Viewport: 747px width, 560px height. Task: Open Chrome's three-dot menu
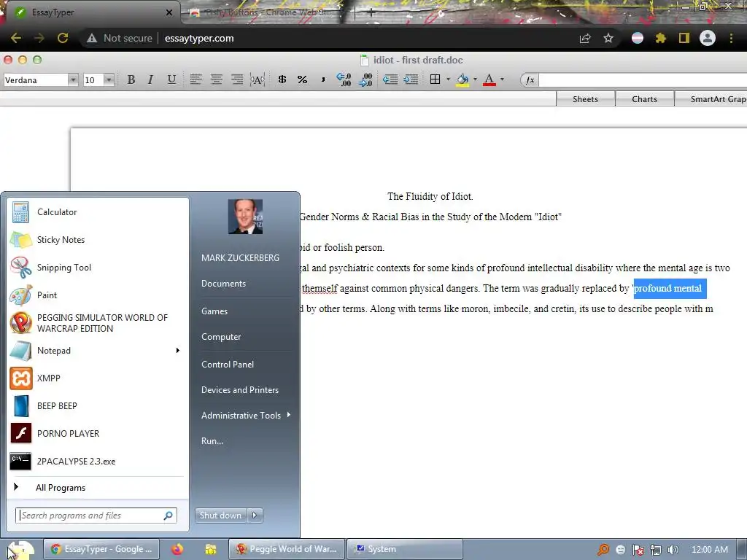(731, 38)
